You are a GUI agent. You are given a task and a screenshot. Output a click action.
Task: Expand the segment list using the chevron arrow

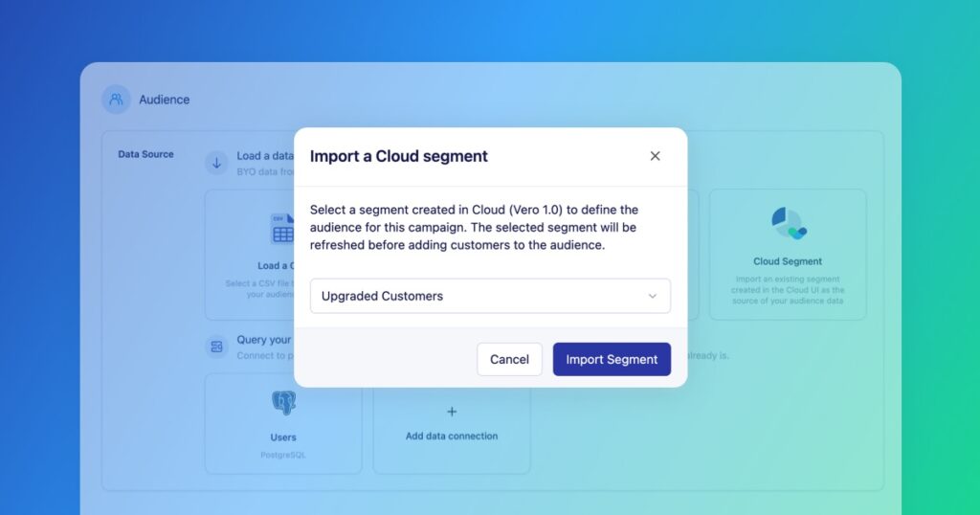pos(653,296)
